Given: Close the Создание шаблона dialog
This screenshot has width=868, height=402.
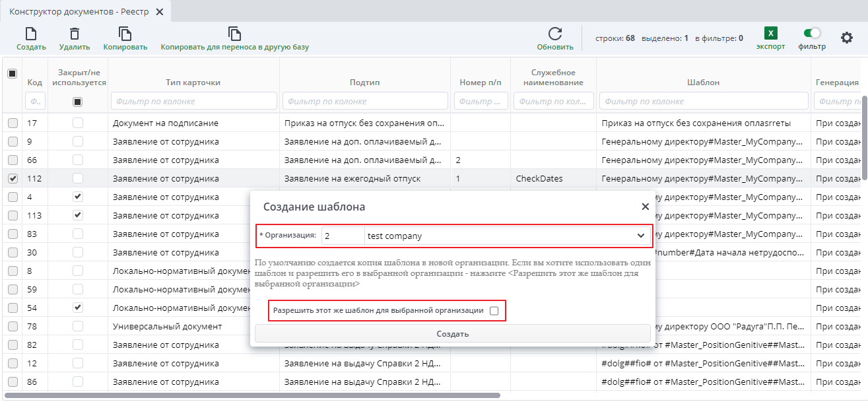Looking at the screenshot, I should (645, 207).
